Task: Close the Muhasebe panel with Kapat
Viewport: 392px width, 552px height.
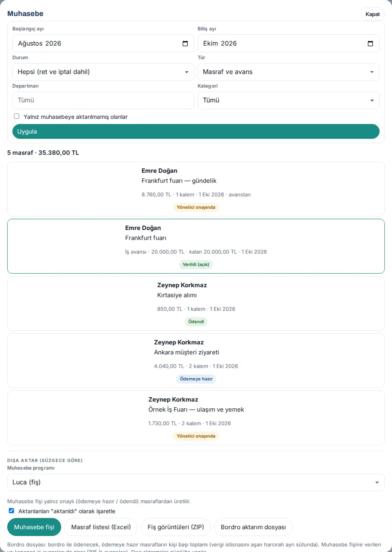Action: (x=372, y=14)
